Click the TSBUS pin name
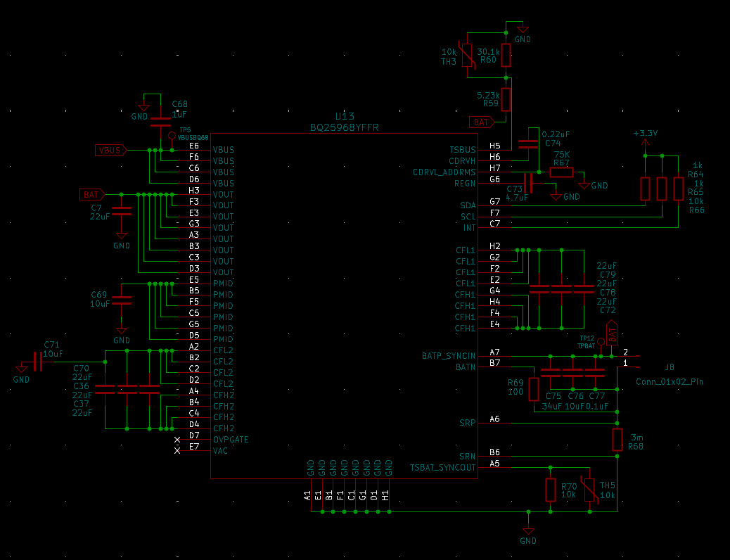The width and height of the screenshot is (730, 560). tap(463, 150)
